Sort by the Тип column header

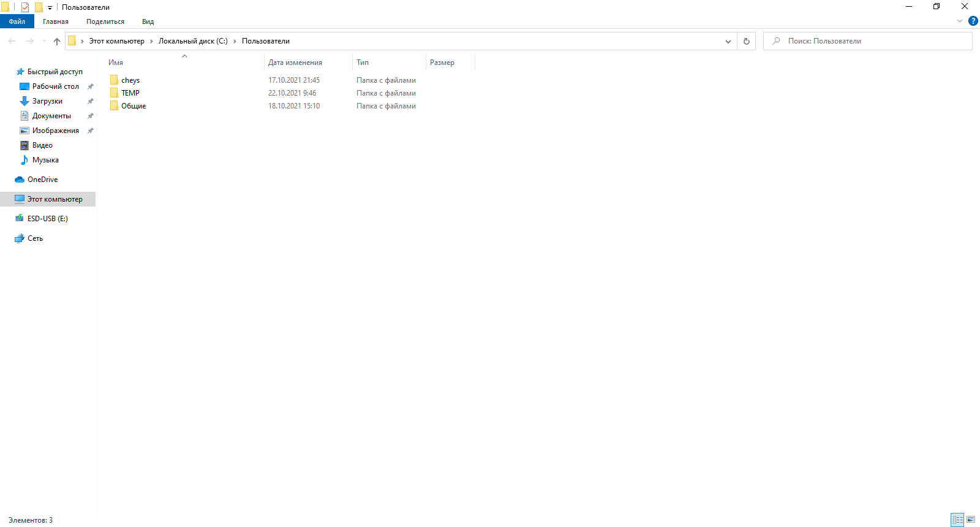(x=389, y=62)
